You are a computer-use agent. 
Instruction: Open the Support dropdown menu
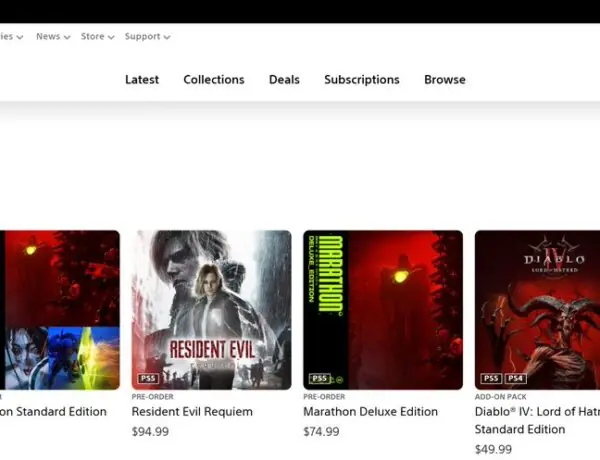[147, 36]
